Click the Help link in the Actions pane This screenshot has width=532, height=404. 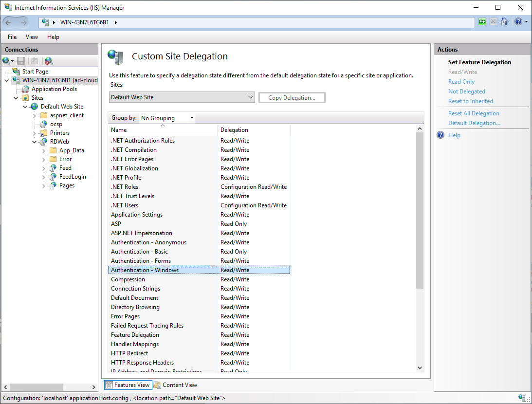pyautogui.click(x=454, y=135)
